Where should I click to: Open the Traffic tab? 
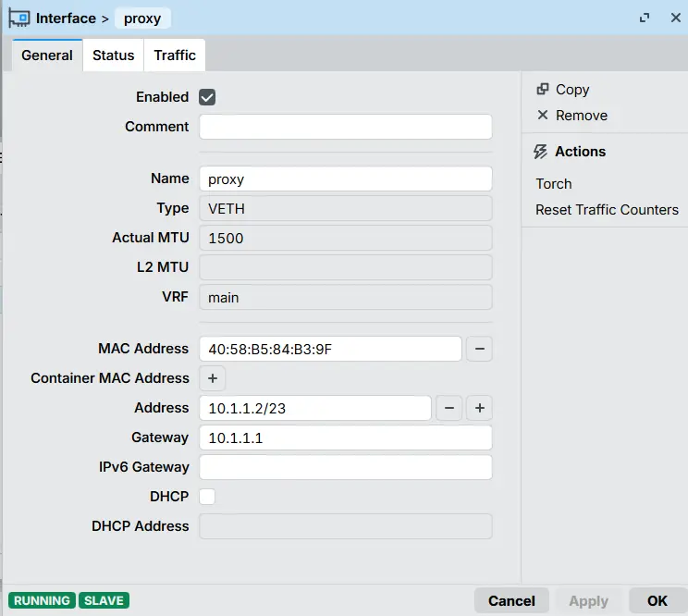pos(175,55)
